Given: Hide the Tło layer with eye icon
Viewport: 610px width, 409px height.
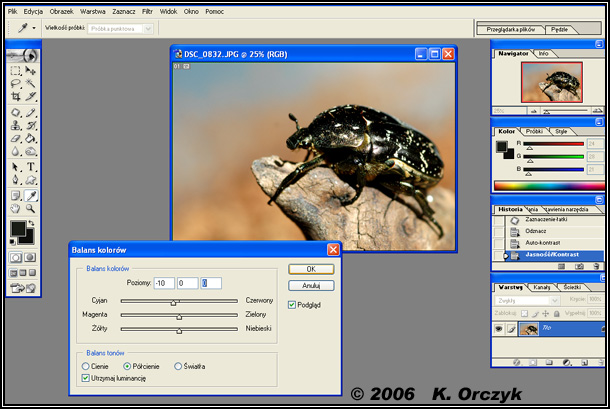Looking at the screenshot, I should coord(499,328).
